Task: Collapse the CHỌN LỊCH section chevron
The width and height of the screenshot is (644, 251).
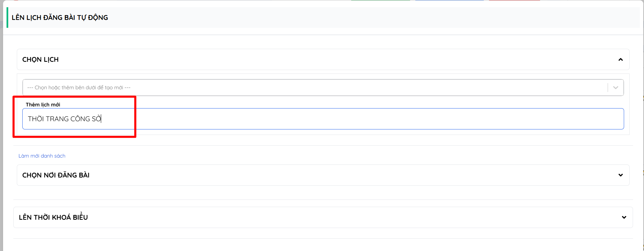Action: click(620, 60)
